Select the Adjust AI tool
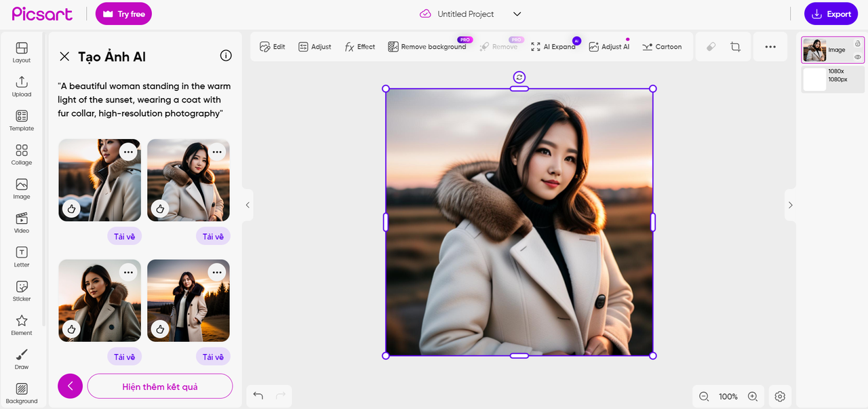 609,47
